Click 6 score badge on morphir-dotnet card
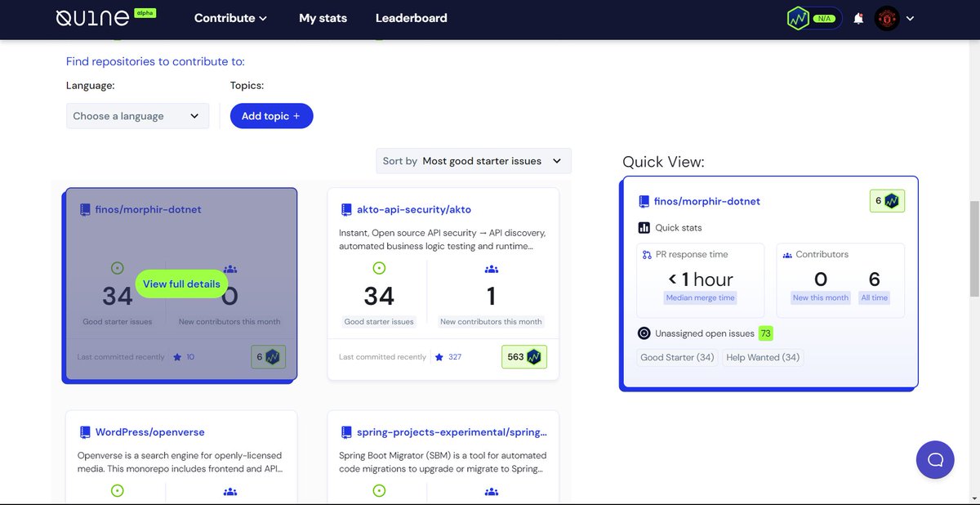Screen dimensions: 980x505 [x=269, y=357]
